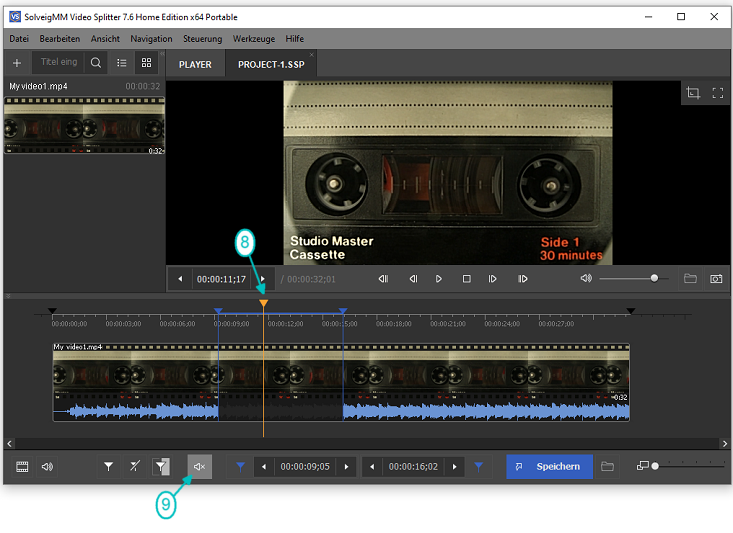The image size is (733, 533).
Task: Increase start time 00:00:09;05 with right arrow
Action: (x=346, y=466)
